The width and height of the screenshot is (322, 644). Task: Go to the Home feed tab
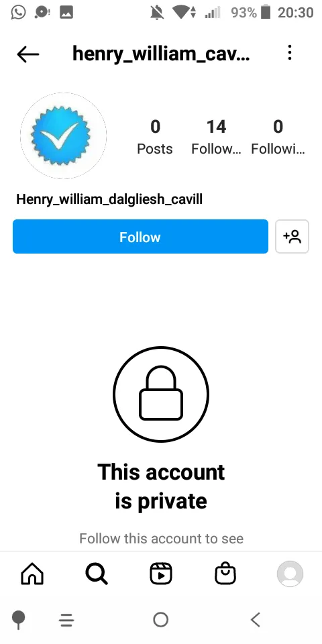pyautogui.click(x=32, y=574)
